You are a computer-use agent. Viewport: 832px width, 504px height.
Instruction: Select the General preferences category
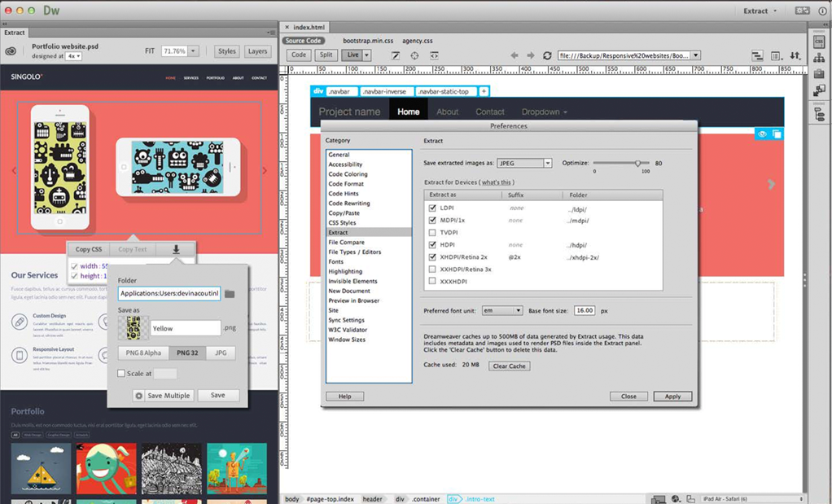coord(339,155)
